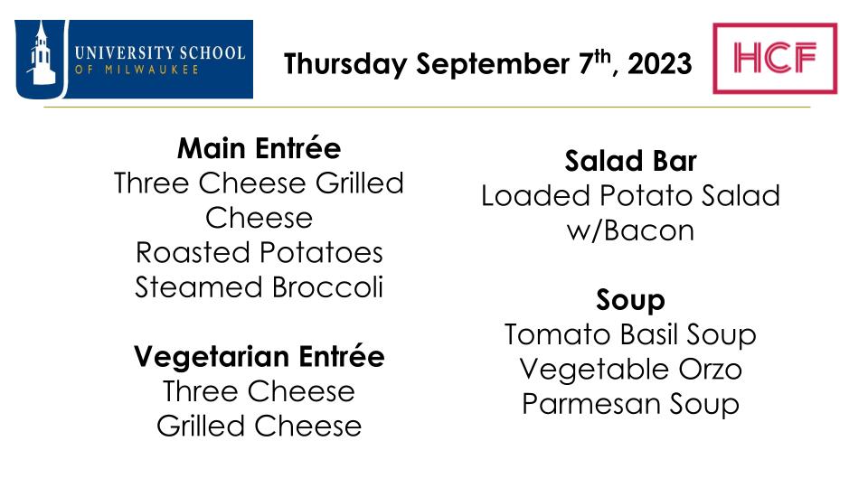Click Grilled Cheese under Vegetarian Entrée
This screenshot has height=488, width=868.
pos(259,426)
